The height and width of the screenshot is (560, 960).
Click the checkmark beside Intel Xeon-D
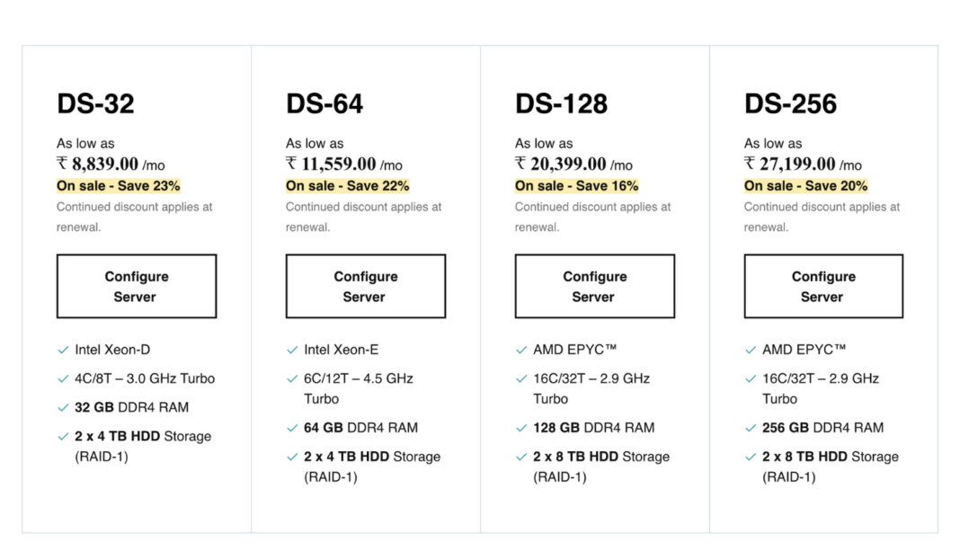click(62, 350)
